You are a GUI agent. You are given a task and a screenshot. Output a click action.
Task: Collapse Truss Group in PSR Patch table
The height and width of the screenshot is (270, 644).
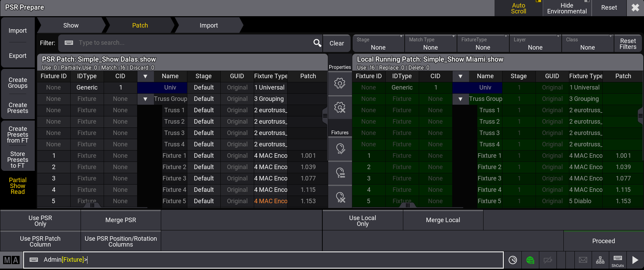pyautogui.click(x=145, y=99)
